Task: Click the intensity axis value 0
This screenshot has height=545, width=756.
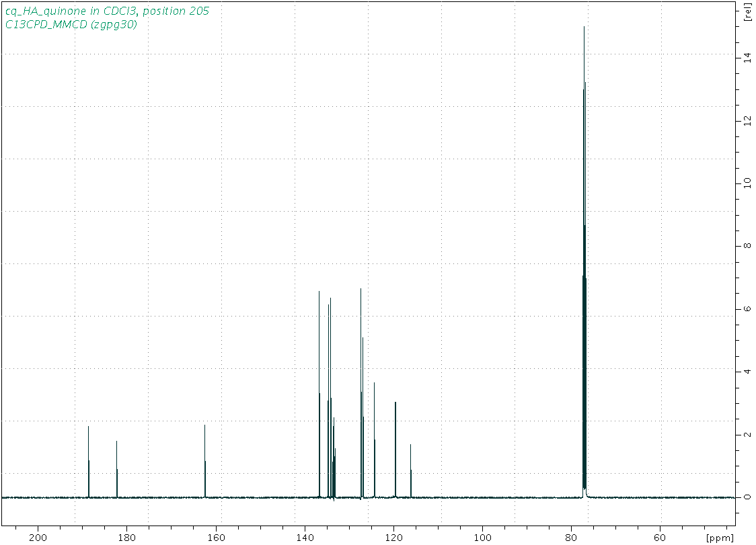Action: [747, 497]
